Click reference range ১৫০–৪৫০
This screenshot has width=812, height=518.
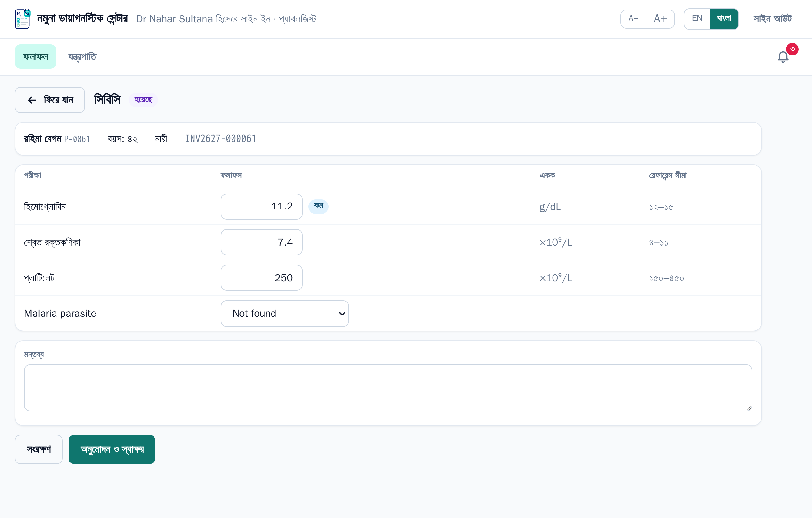[x=666, y=278]
